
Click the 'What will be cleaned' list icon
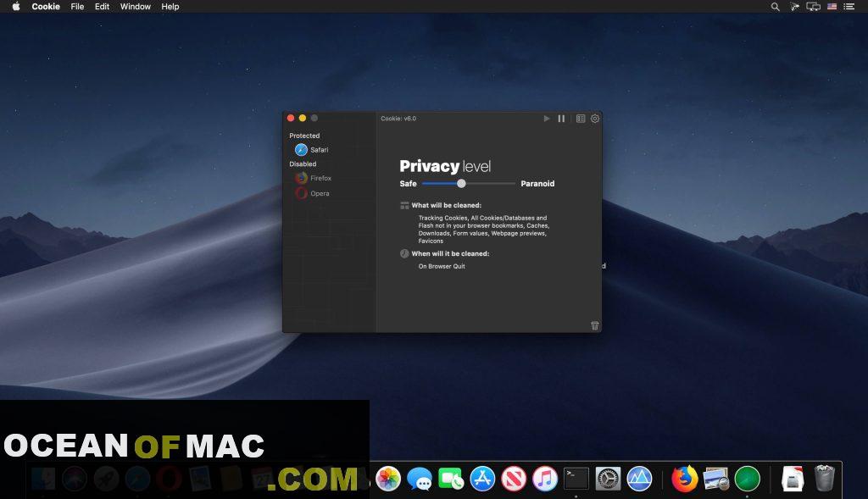(404, 205)
